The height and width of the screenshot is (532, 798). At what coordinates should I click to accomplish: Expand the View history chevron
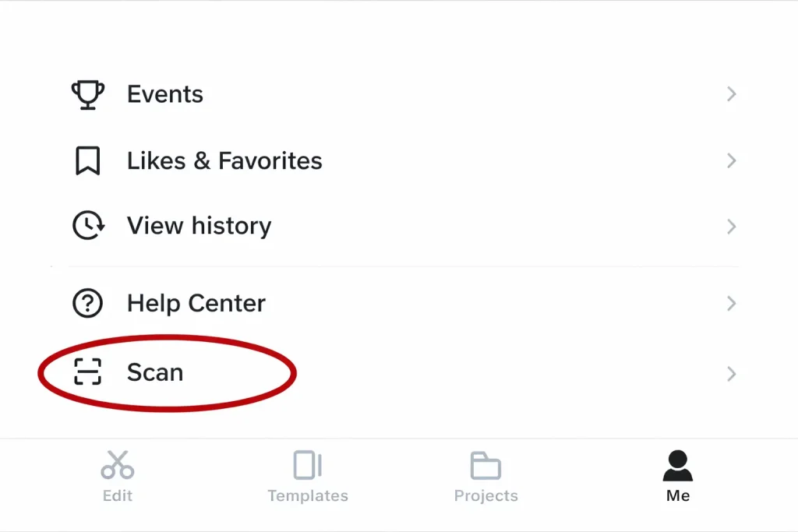[731, 226]
